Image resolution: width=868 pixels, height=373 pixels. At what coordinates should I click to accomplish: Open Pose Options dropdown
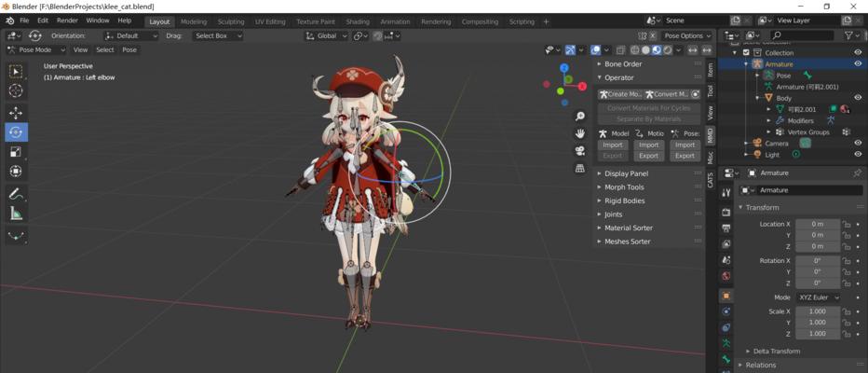click(x=687, y=35)
